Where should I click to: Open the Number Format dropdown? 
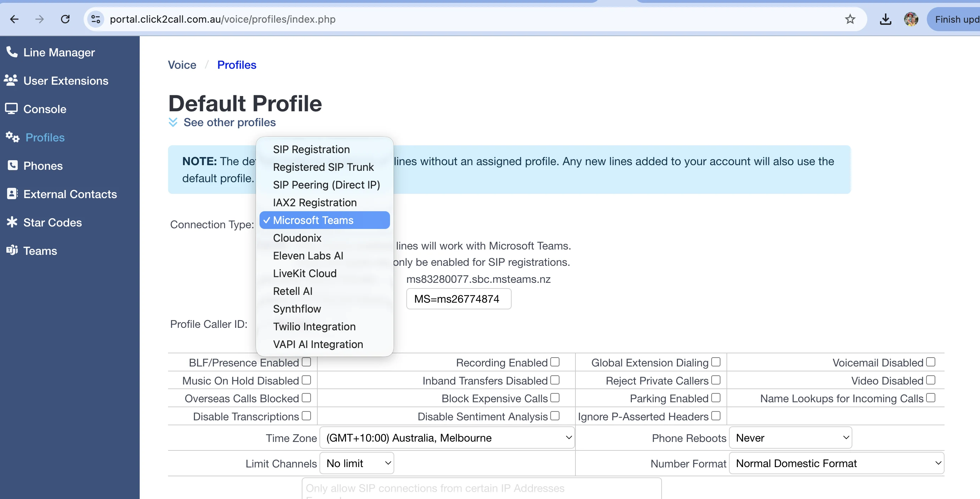point(836,463)
